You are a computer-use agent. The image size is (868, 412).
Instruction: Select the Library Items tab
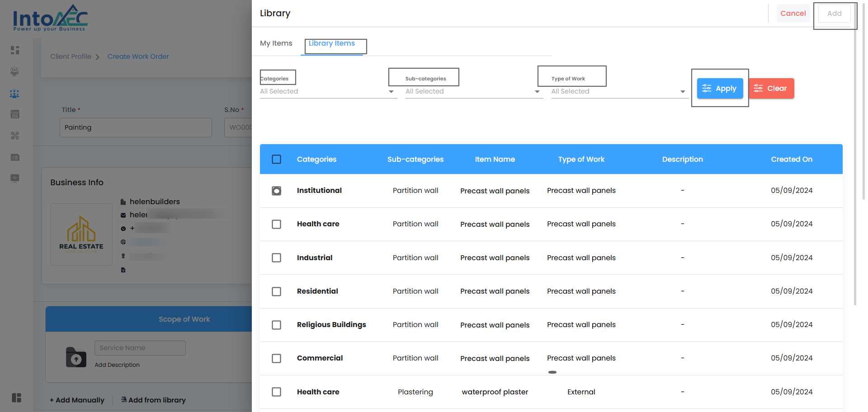pyautogui.click(x=332, y=43)
